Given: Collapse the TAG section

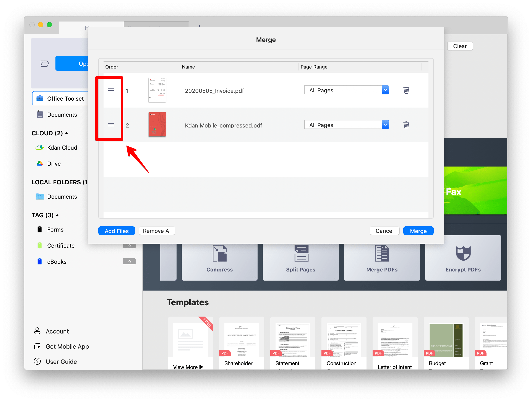Looking at the screenshot, I should coord(57,215).
